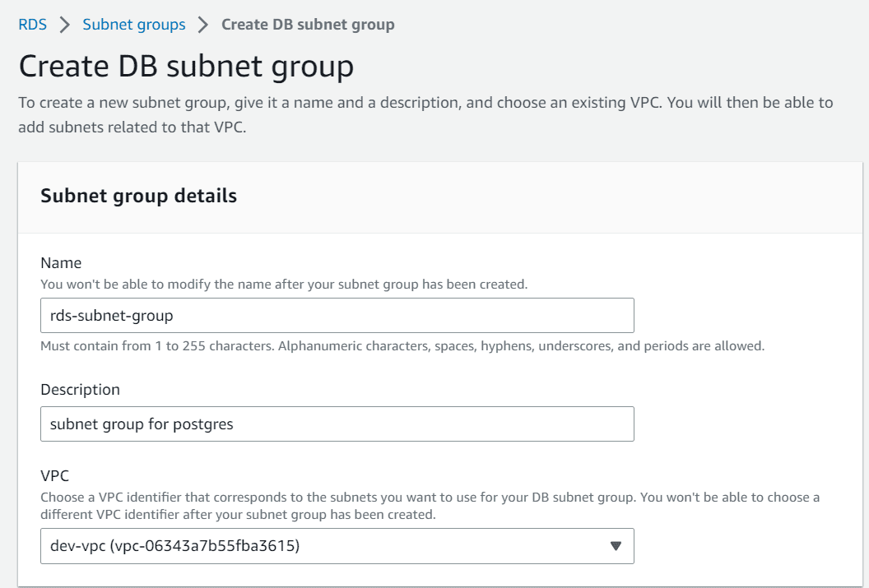This screenshot has width=869, height=588.
Task: Click the VPC dropdown arrow icon
Action: tap(616, 546)
